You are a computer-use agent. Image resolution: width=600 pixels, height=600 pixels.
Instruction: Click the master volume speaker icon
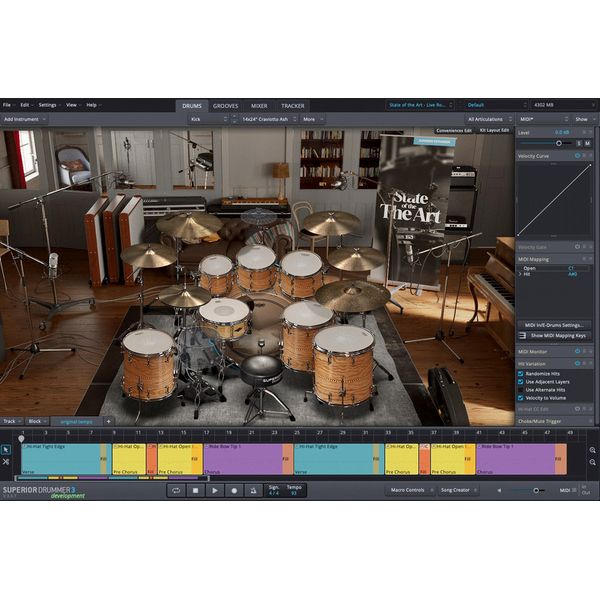pyautogui.click(x=499, y=490)
